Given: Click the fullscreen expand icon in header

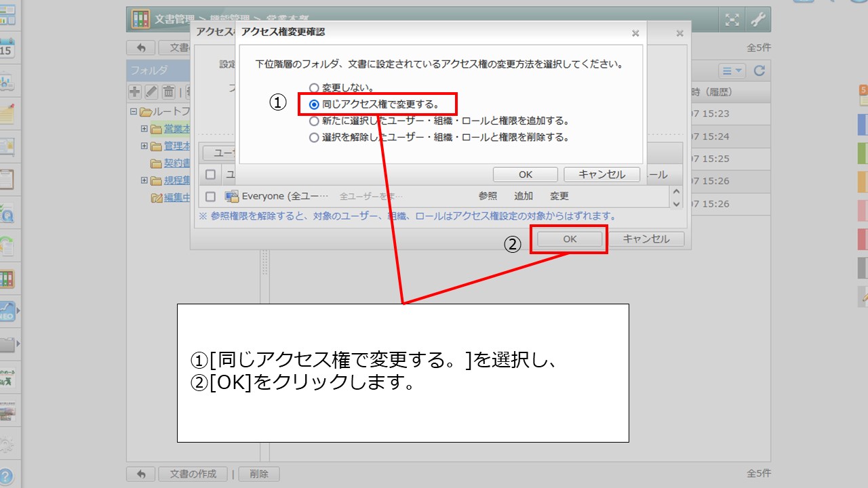Looking at the screenshot, I should click(x=732, y=20).
